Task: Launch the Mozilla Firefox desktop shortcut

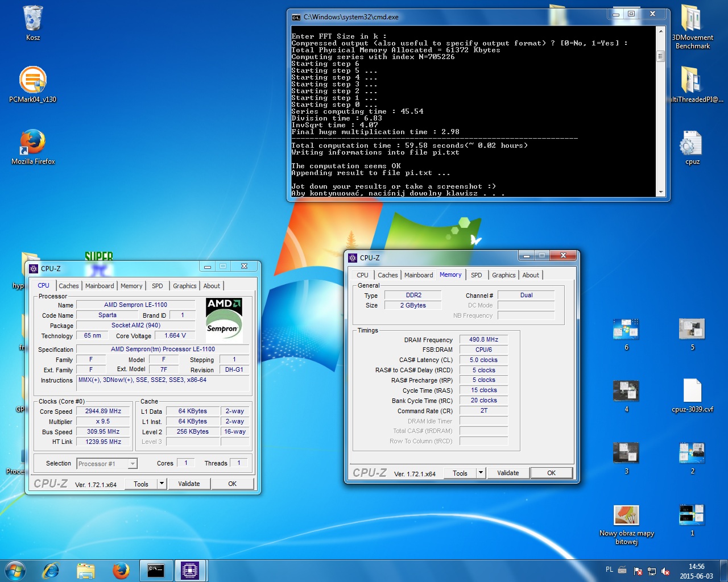Action: point(33,147)
